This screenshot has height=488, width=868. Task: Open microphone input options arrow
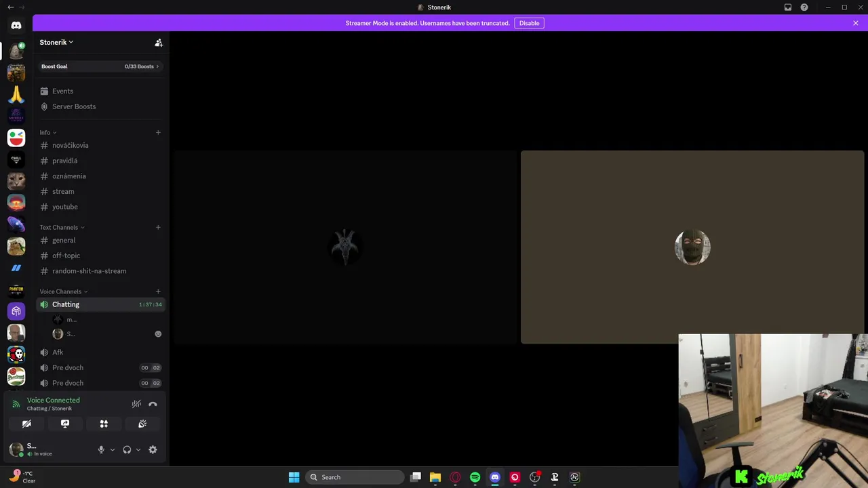(113, 449)
